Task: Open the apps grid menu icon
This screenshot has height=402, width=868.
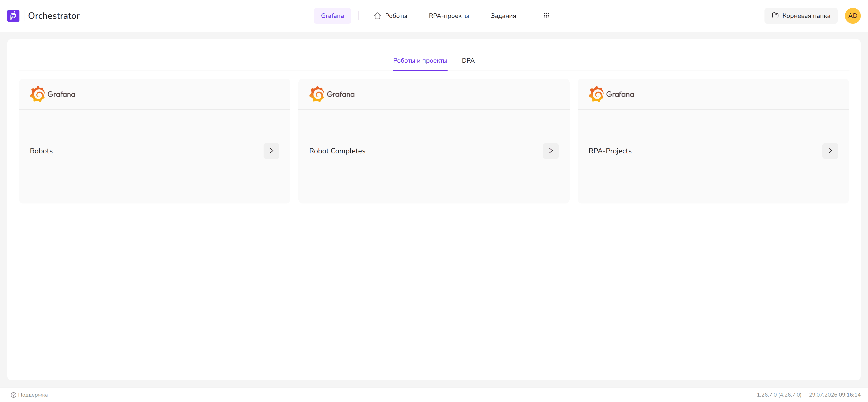Action: [x=546, y=16]
